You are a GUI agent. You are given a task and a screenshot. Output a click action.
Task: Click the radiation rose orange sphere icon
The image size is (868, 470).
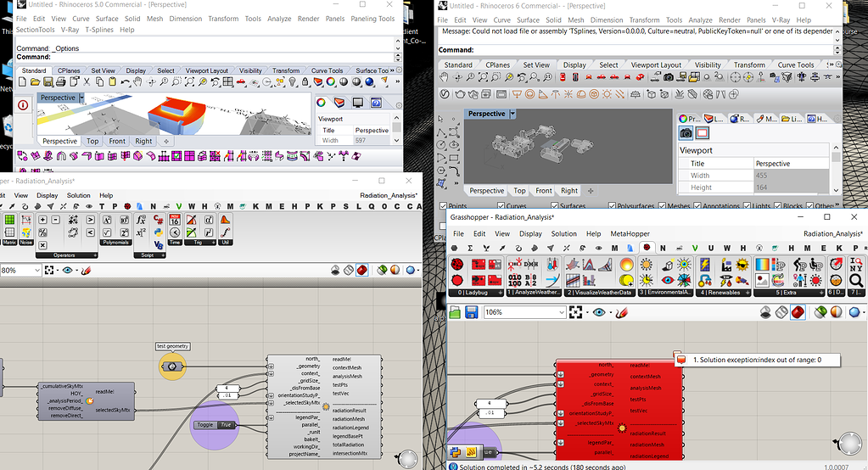click(x=627, y=265)
